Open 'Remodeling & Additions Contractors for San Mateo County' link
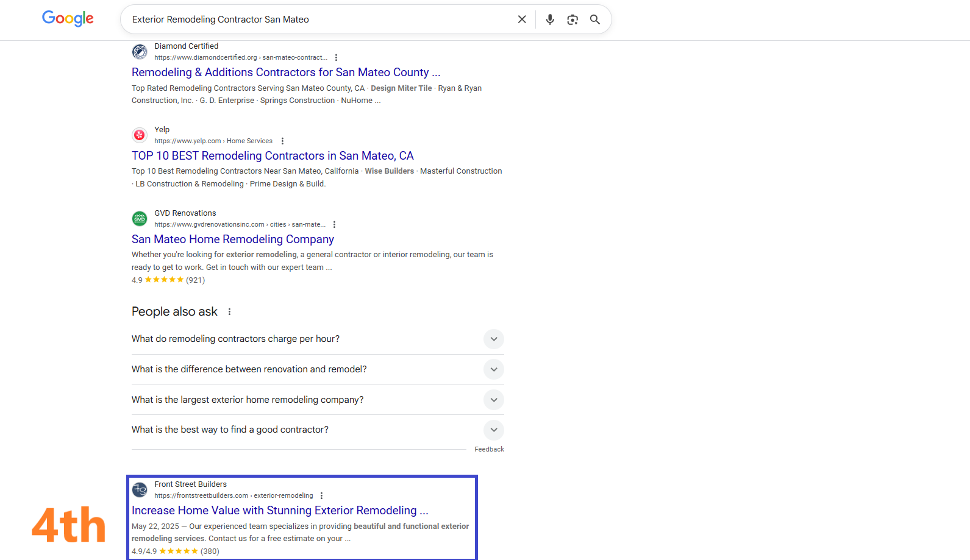 (x=286, y=72)
